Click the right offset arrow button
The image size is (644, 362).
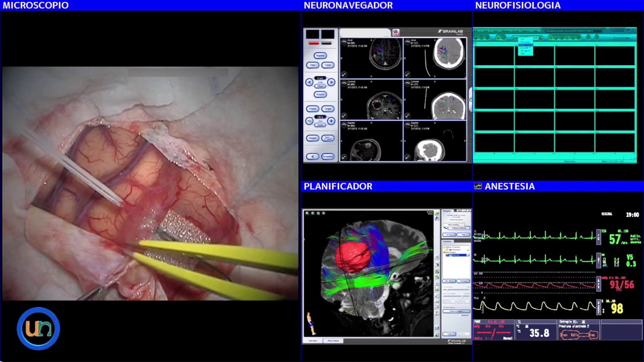tap(331, 82)
